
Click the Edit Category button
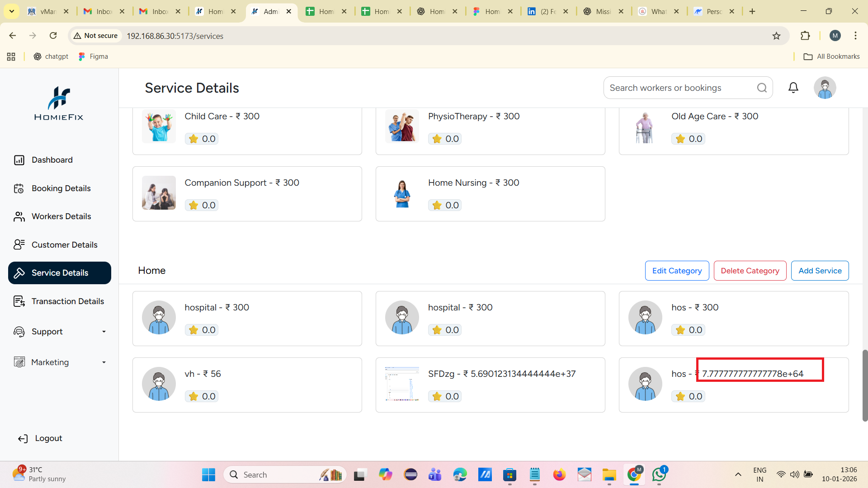click(x=677, y=271)
